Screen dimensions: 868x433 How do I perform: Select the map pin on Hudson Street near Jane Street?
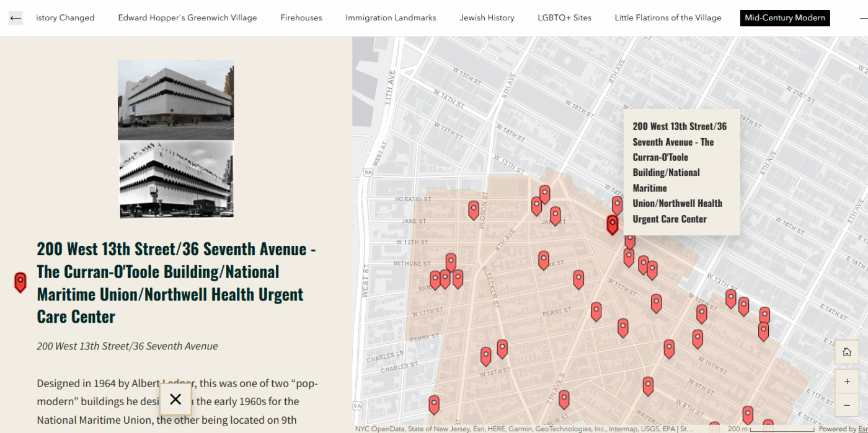point(474,210)
